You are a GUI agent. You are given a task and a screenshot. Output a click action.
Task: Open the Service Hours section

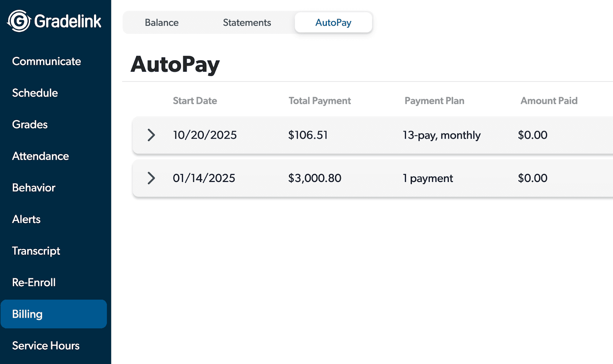click(46, 345)
